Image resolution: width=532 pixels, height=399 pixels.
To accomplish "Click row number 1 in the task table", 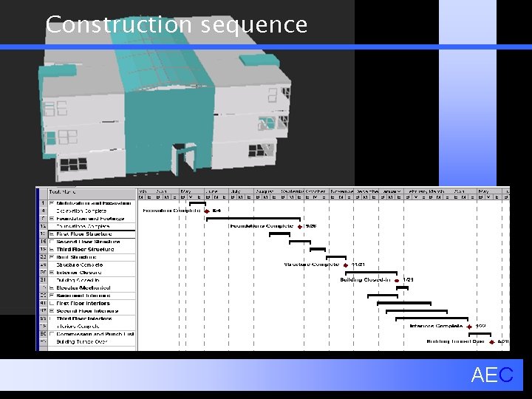I will [43, 203].
